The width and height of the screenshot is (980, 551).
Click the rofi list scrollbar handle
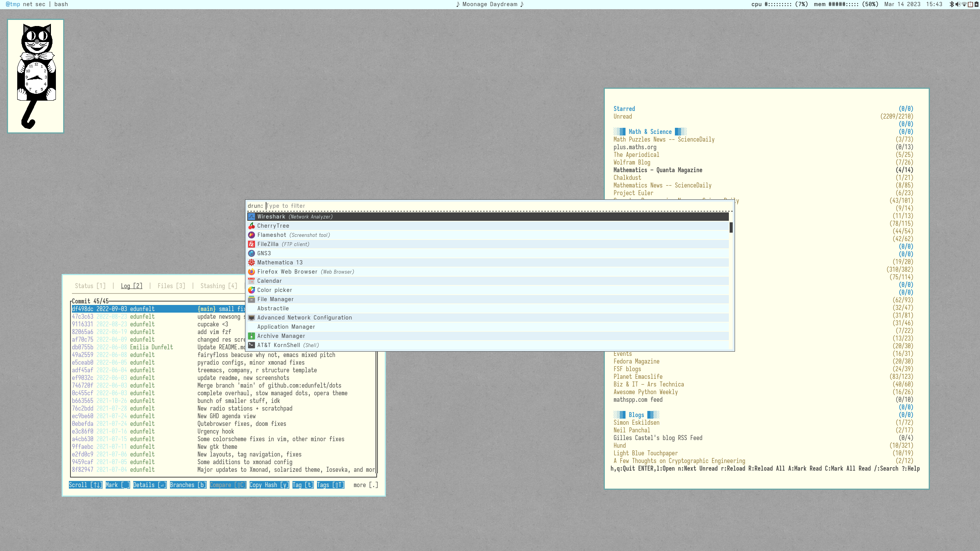coord(731,228)
